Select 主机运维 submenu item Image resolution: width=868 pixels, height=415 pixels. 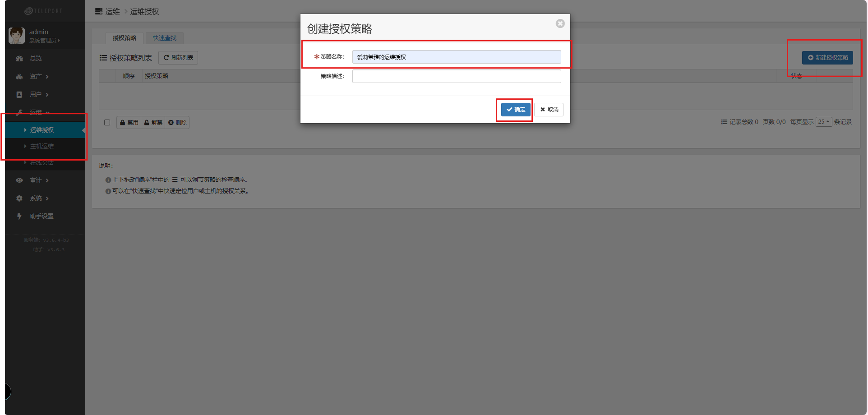(x=42, y=146)
